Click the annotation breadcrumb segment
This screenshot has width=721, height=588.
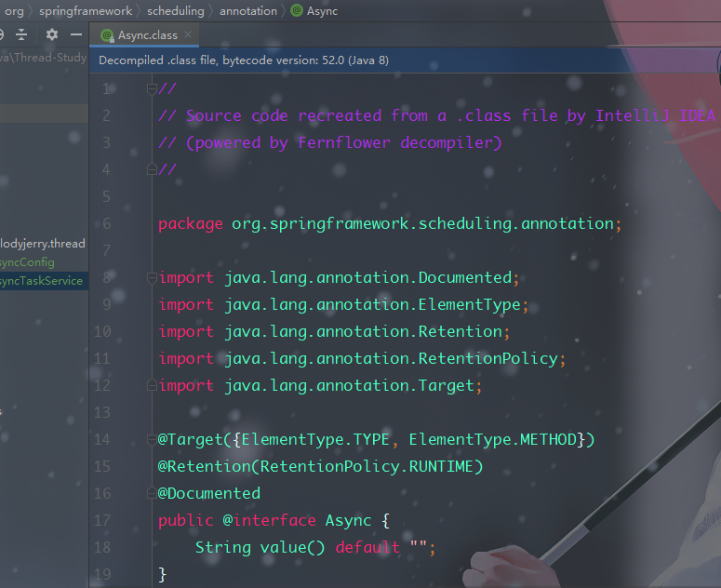248,11
